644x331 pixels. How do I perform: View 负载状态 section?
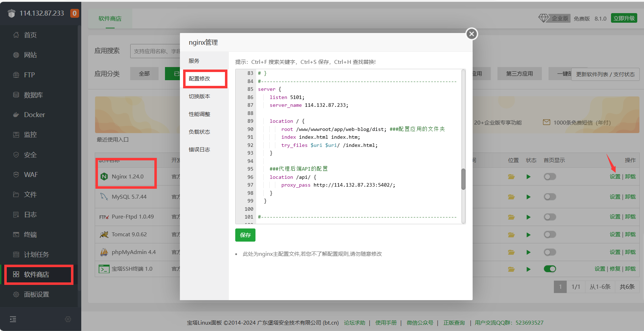pos(199,132)
